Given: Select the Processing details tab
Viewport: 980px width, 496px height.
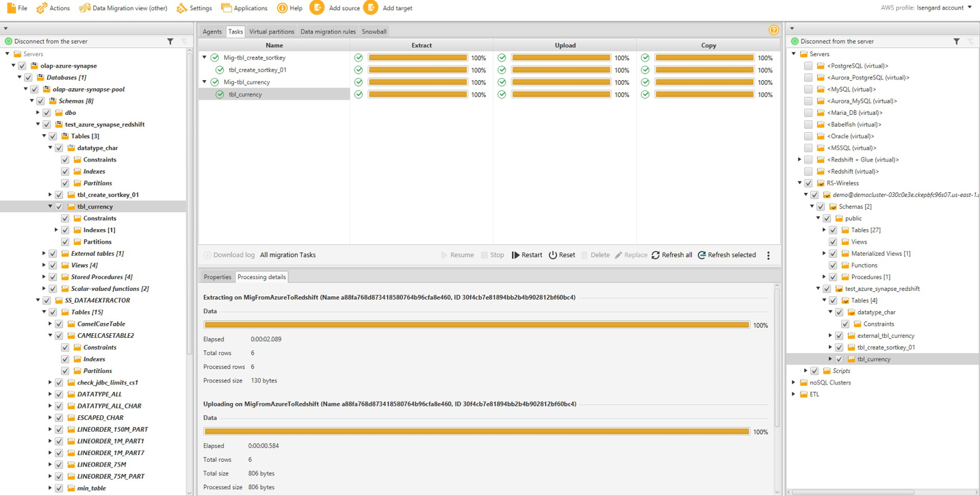Looking at the screenshot, I should pos(261,277).
